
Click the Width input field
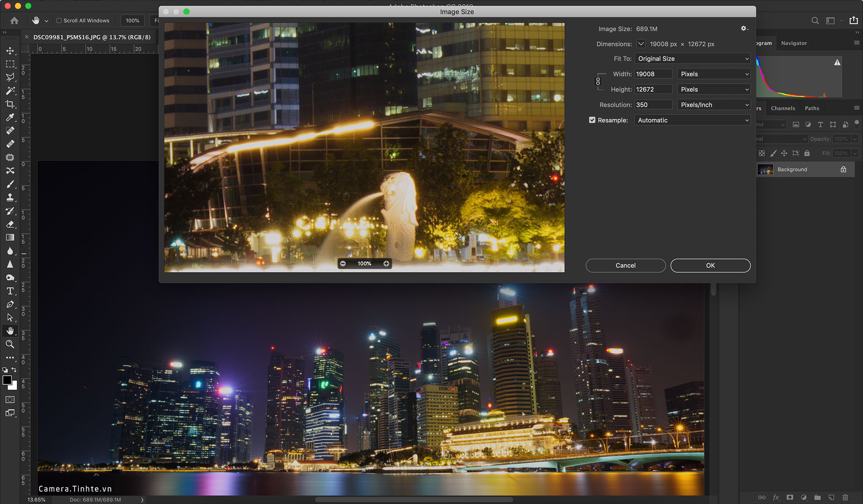click(x=653, y=74)
